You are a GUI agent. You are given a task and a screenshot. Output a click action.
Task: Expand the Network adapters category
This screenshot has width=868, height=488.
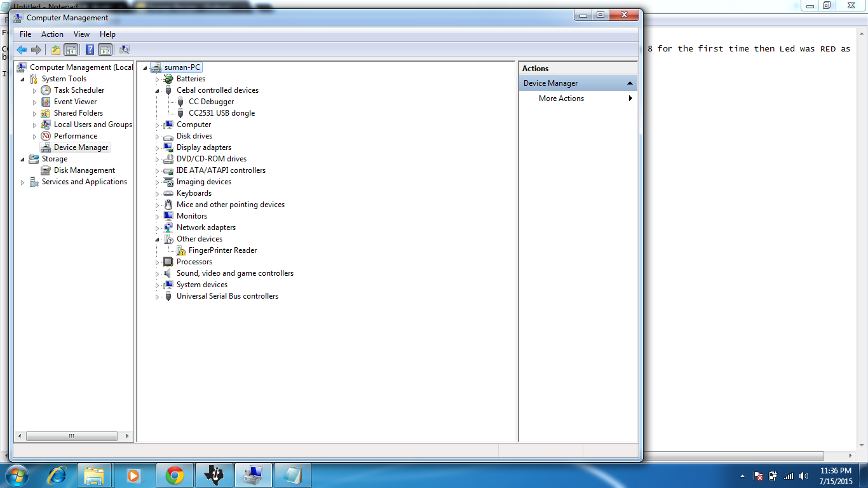click(158, 227)
